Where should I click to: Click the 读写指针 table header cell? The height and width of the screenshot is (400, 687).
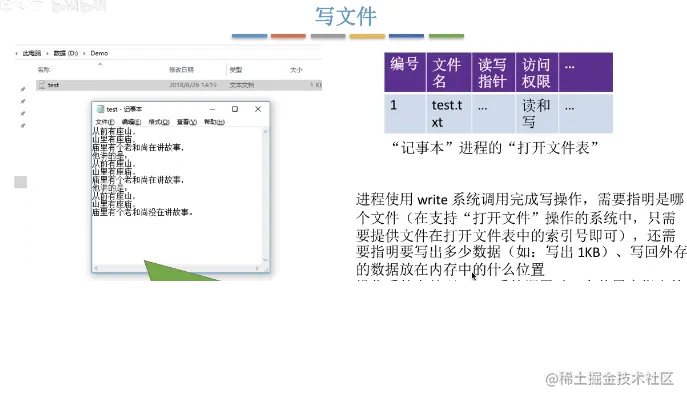click(492, 73)
